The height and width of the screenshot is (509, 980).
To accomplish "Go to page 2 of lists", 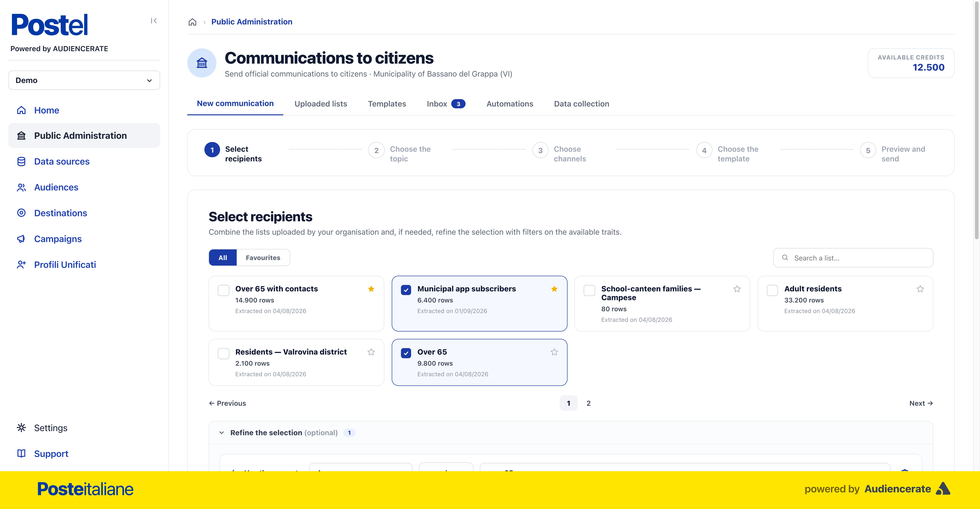I will pyautogui.click(x=589, y=403).
